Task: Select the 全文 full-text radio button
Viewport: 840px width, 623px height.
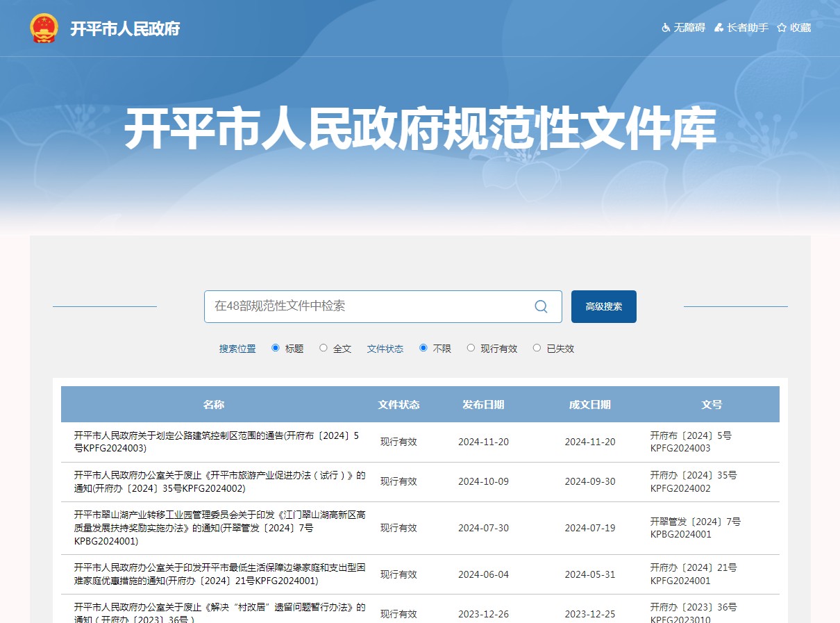Action: tap(323, 348)
